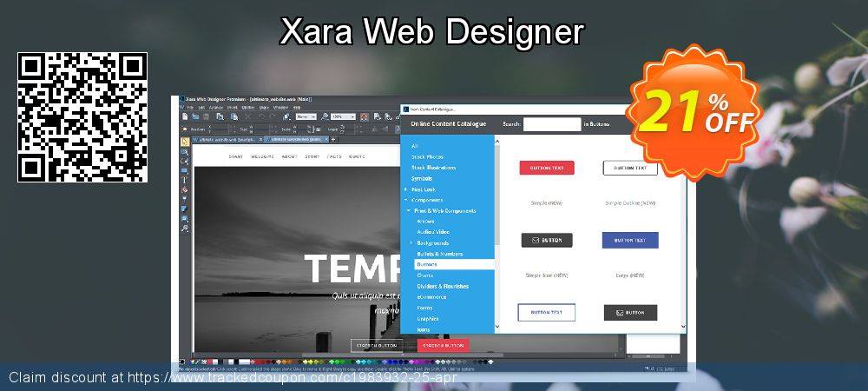Image resolution: width=868 pixels, height=391 pixels.
Task: Open the Window menu
Action: (280, 108)
